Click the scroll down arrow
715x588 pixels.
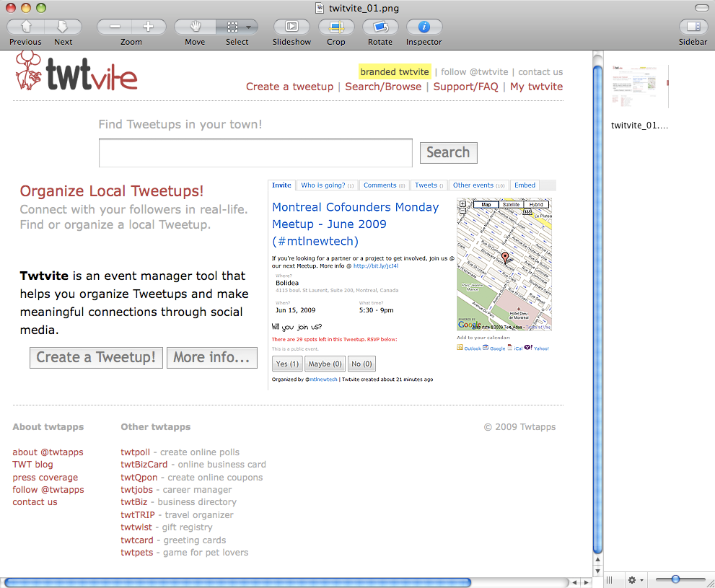click(598, 571)
